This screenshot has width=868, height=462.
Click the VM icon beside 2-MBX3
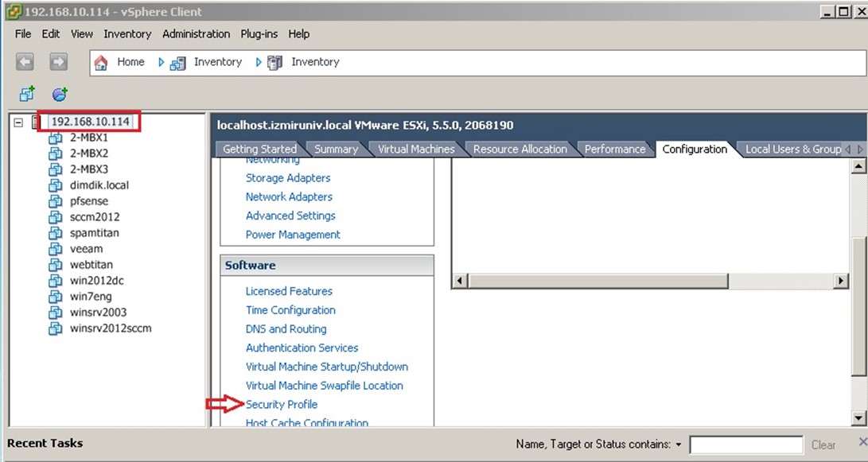[56, 169]
